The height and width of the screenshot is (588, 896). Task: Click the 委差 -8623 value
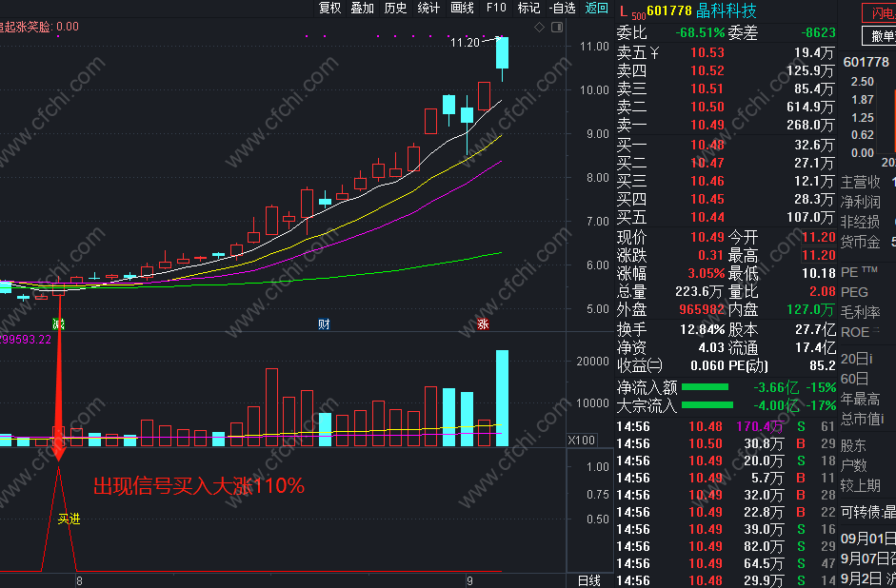[x=818, y=33]
